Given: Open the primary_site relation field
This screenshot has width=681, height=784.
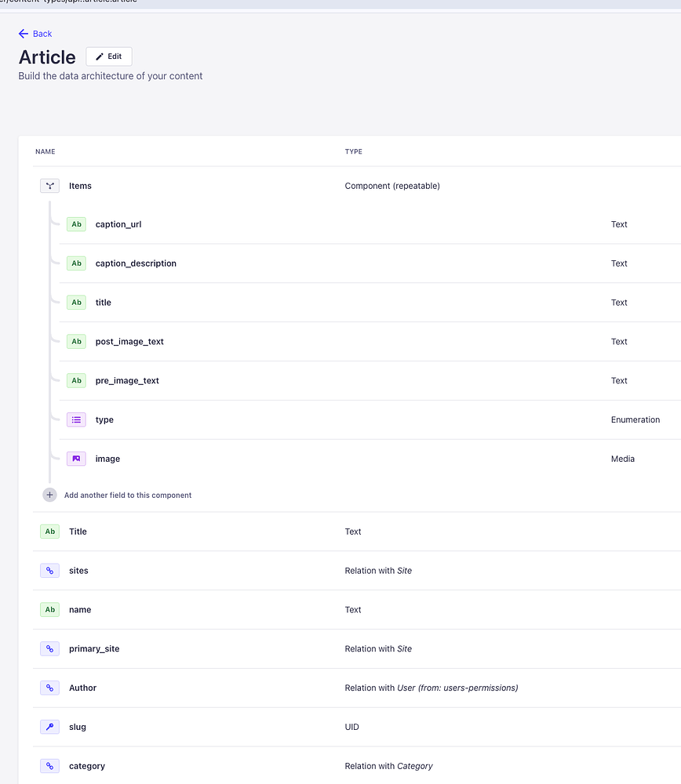Looking at the screenshot, I should point(357,649).
